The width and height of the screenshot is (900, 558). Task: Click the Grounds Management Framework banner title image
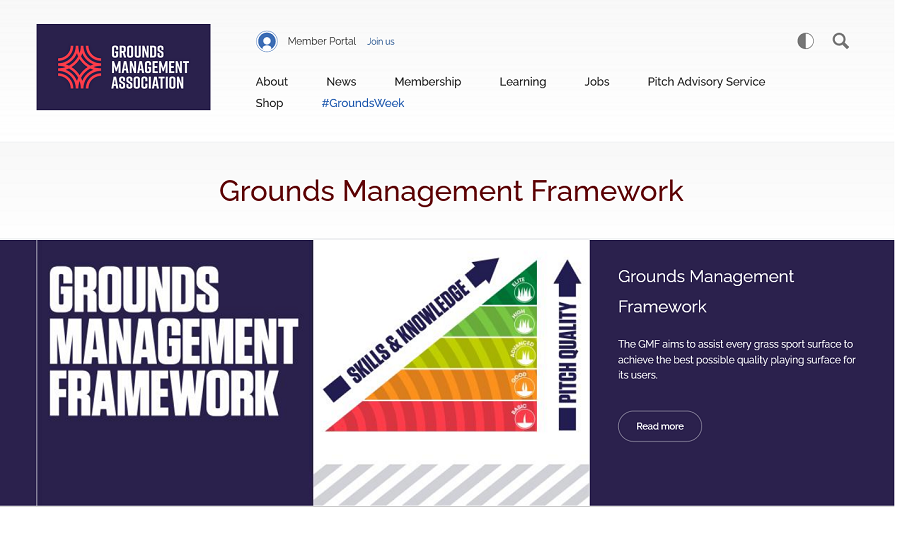click(x=175, y=373)
